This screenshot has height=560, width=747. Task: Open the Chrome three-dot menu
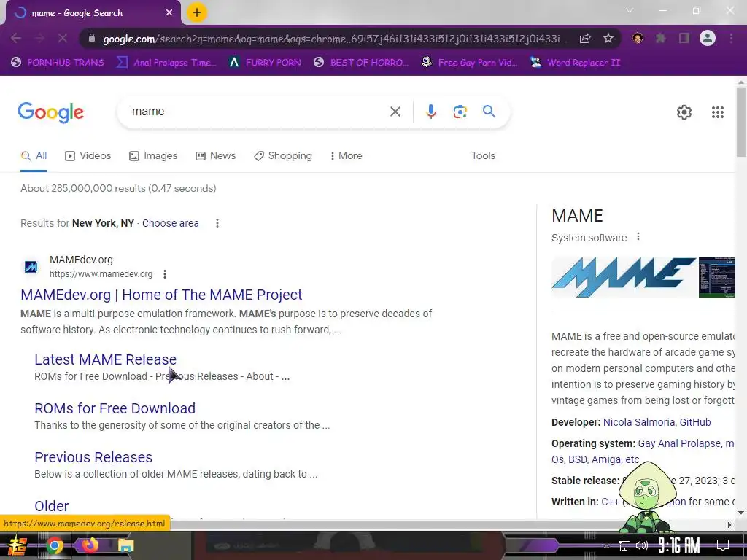(x=731, y=38)
